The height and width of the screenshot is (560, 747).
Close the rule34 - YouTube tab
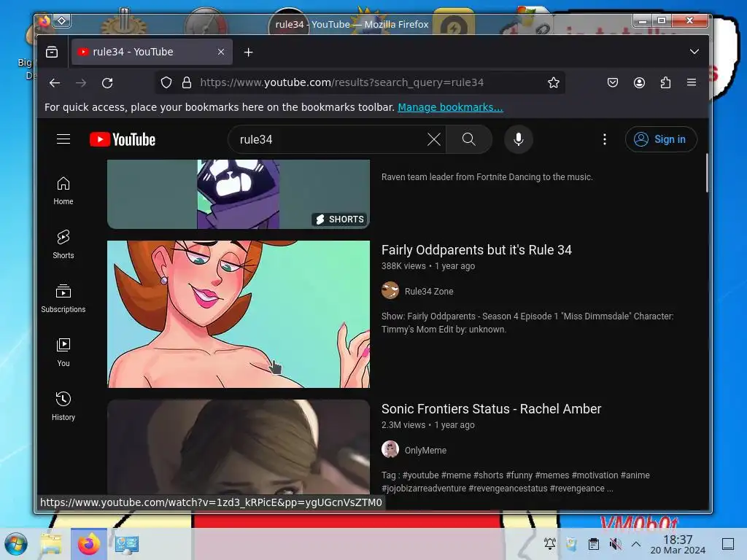(221, 52)
